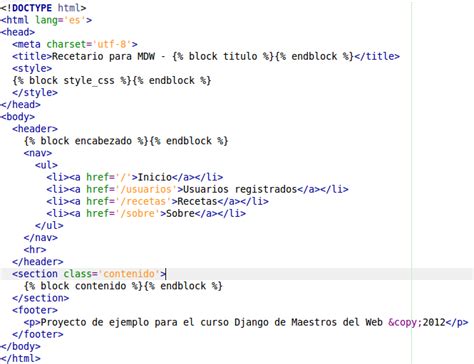Click the closing </head> tag
This screenshot has width=474, height=364.
tap(20, 104)
